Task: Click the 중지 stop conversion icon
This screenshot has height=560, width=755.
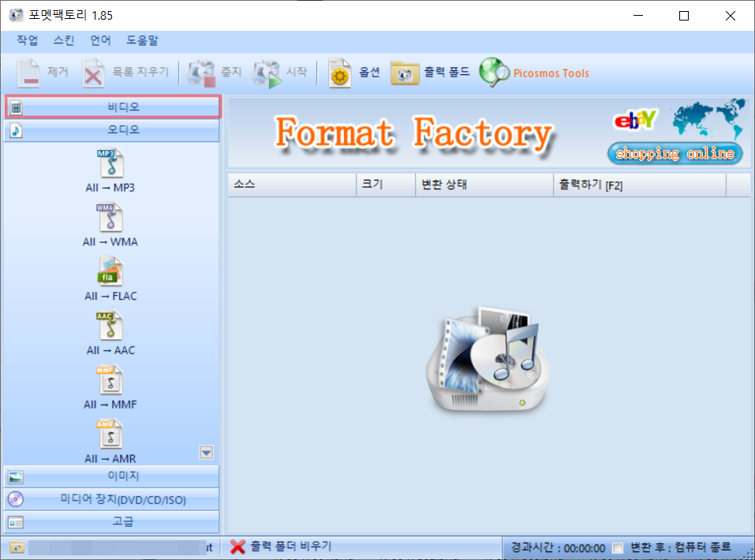Action: [x=201, y=73]
